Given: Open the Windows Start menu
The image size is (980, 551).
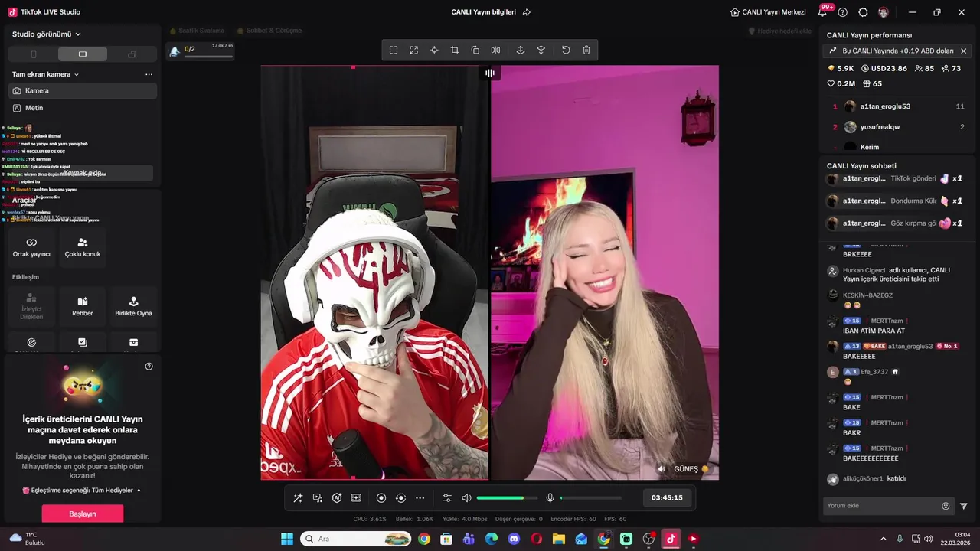Looking at the screenshot, I should (x=287, y=539).
